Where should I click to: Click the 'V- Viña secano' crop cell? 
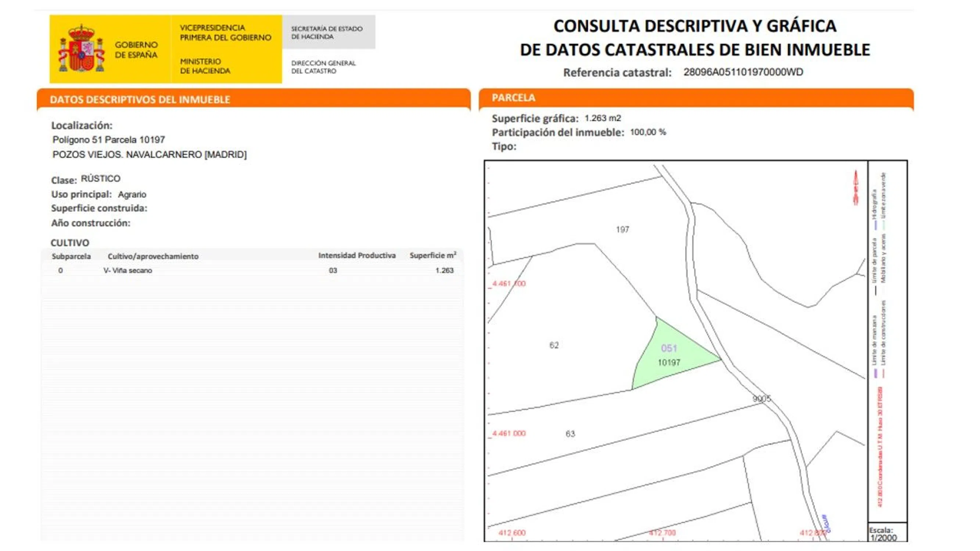[128, 271]
